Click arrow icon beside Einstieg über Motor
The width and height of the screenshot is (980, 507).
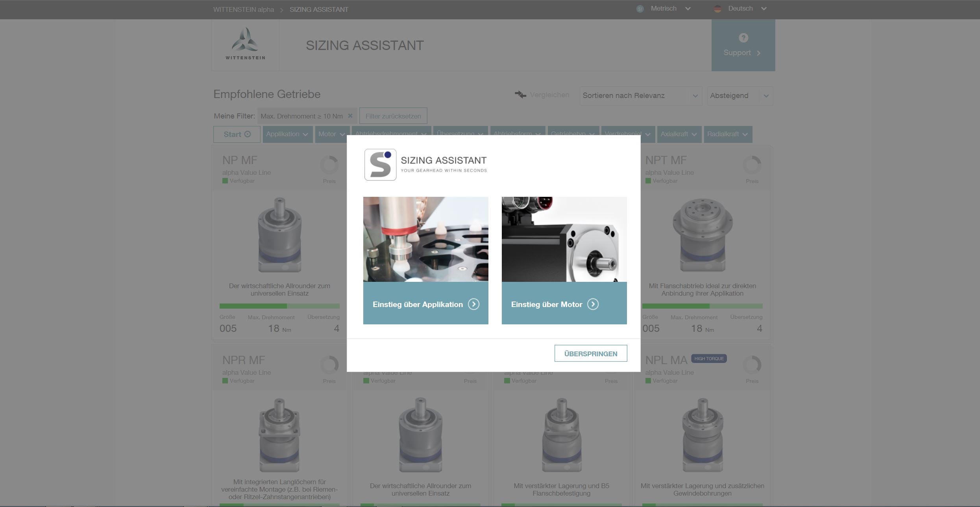[x=593, y=304]
